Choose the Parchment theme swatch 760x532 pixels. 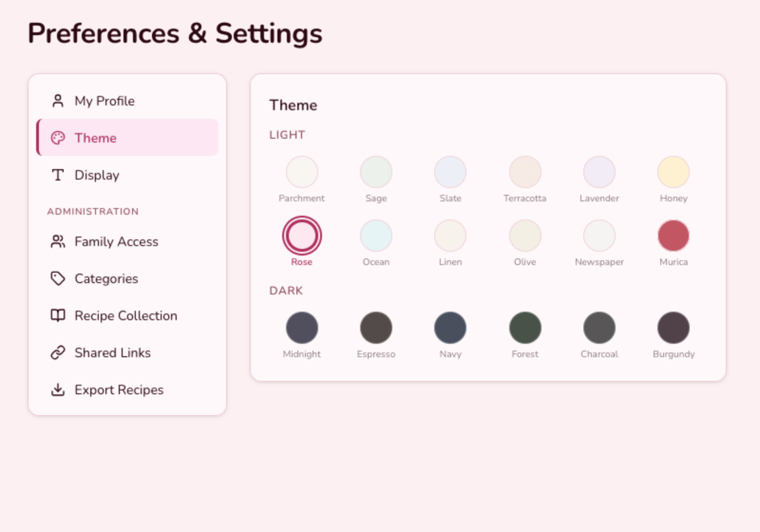302,172
